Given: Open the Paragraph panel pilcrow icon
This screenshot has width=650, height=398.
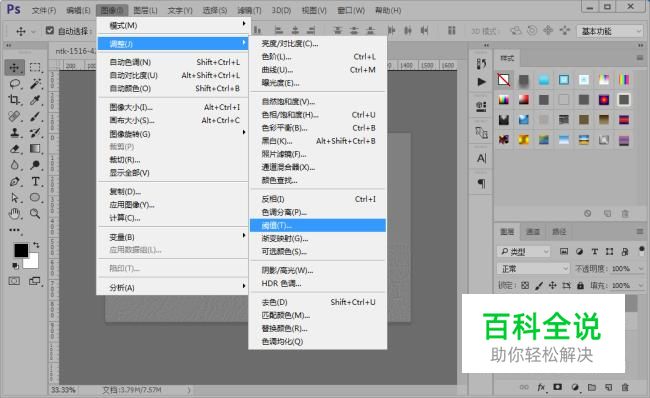Looking at the screenshot, I should [x=481, y=183].
